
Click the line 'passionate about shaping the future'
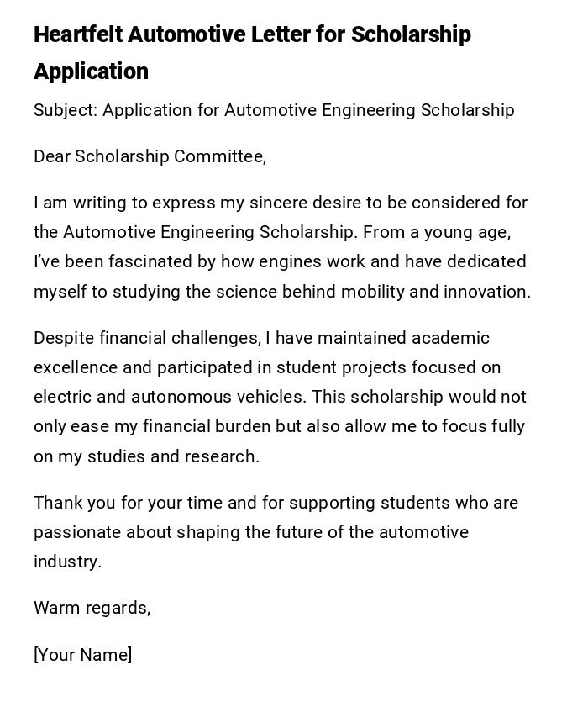click(250, 532)
